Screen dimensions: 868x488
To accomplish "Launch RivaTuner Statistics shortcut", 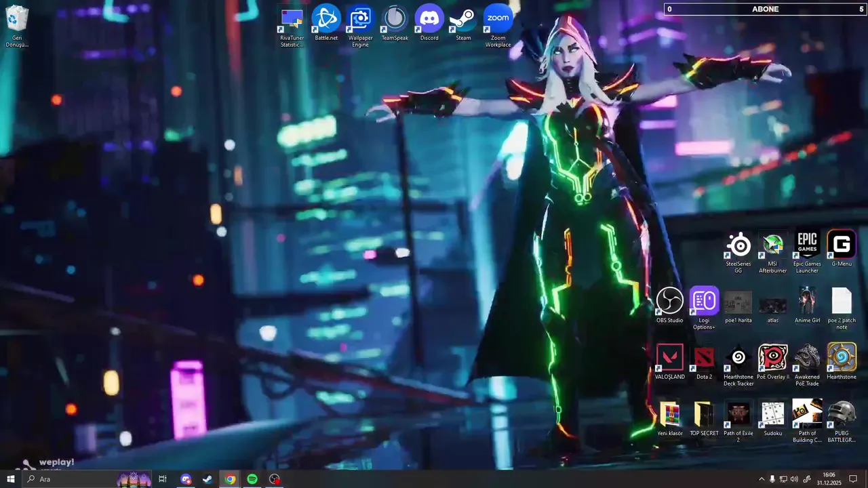I will pyautogui.click(x=292, y=27).
